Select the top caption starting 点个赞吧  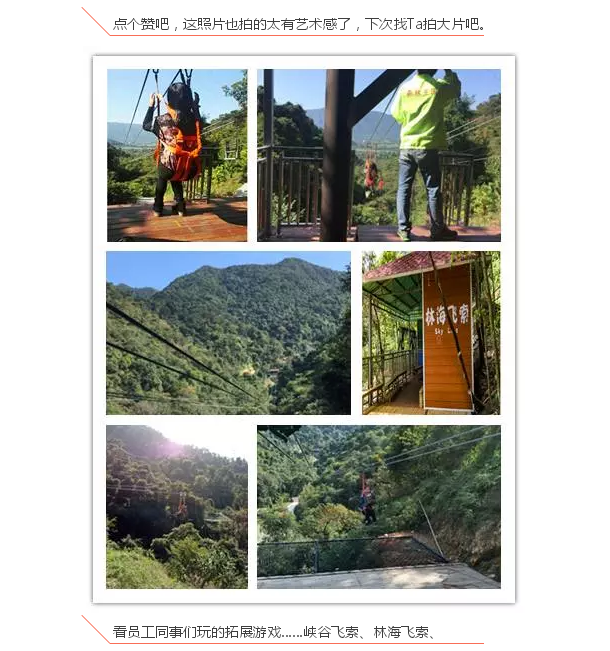click(x=299, y=24)
